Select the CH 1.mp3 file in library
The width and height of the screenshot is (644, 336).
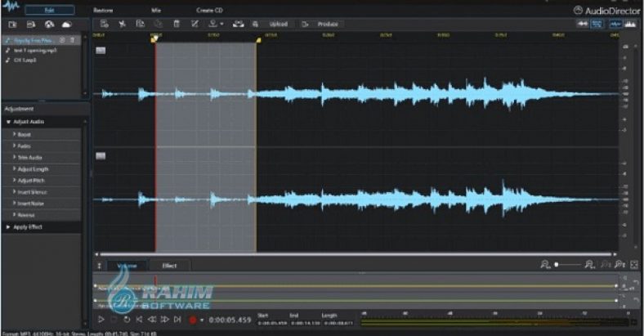pos(25,60)
